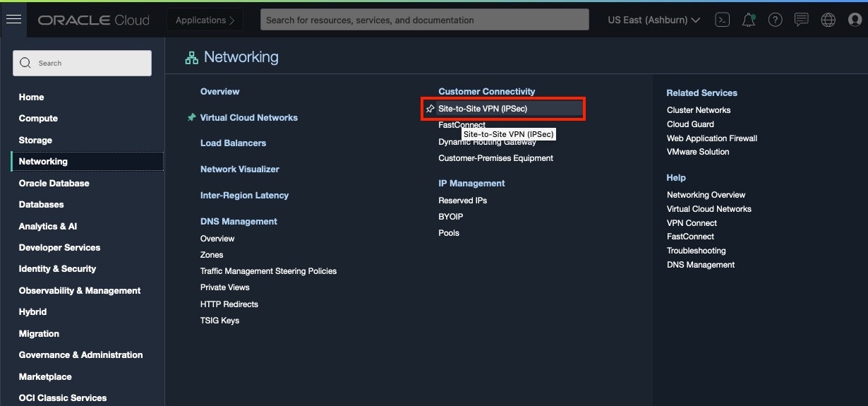Image resolution: width=868 pixels, height=406 pixels.
Task: Select Networking in the sidebar
Action: pyautogui.click(x=88, y=162)
